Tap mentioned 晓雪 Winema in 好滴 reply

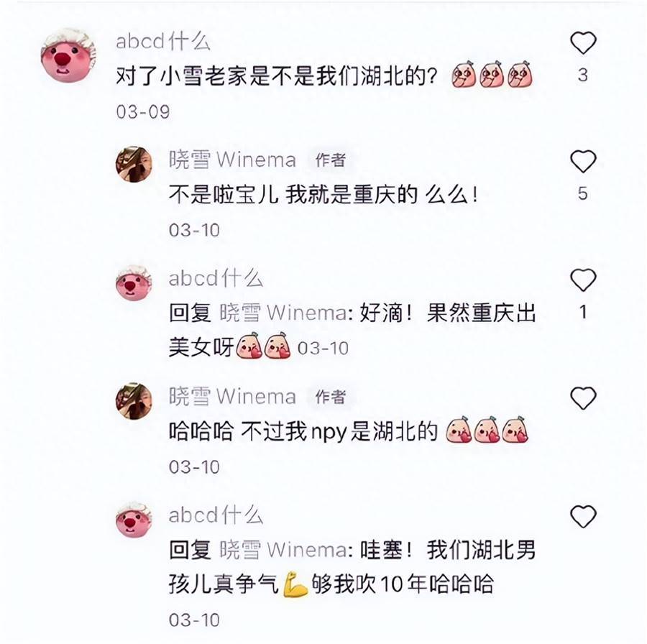(x=283, y=313)
